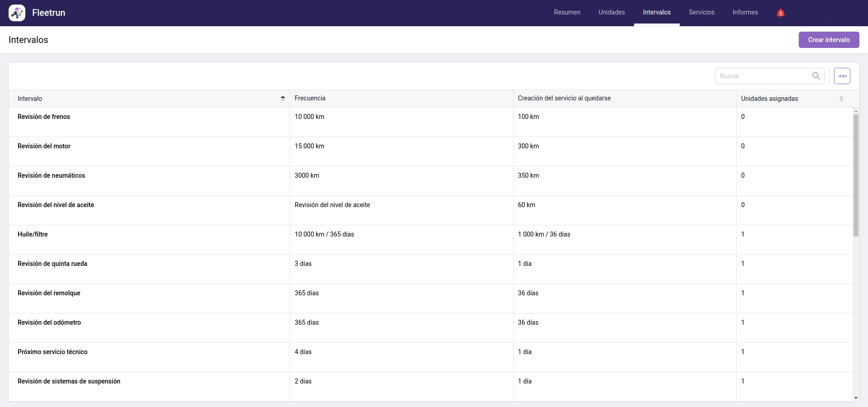The image size is (868, 407).
Task: Select the Huile/filtre interval row
Action: 33,234
